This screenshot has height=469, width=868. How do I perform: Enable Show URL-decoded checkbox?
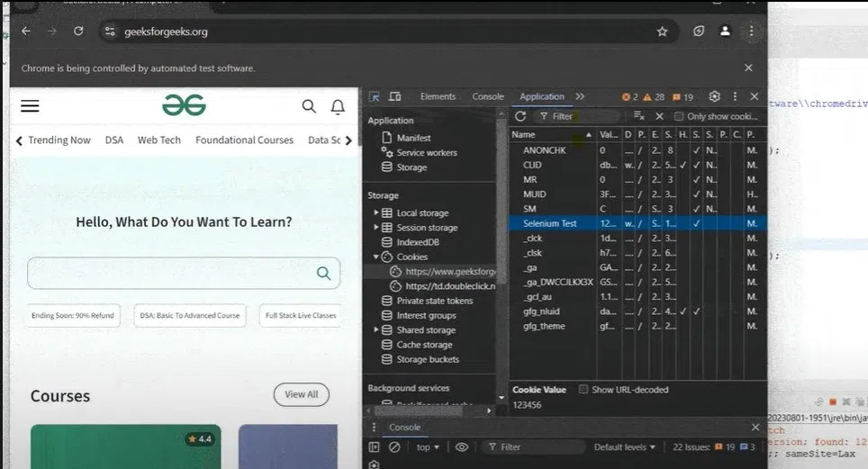(x=583, y=389)
